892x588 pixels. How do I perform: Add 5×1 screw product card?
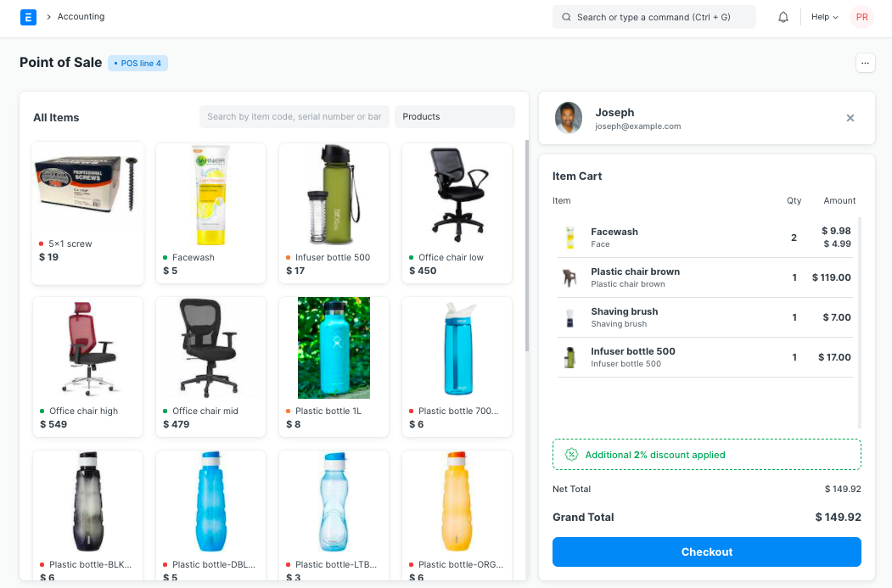[x=88, y=213]
